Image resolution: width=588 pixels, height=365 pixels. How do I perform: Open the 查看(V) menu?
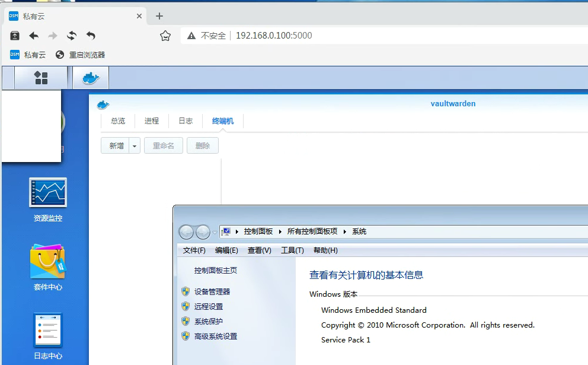pyautogui.click(x=259, y=250)
